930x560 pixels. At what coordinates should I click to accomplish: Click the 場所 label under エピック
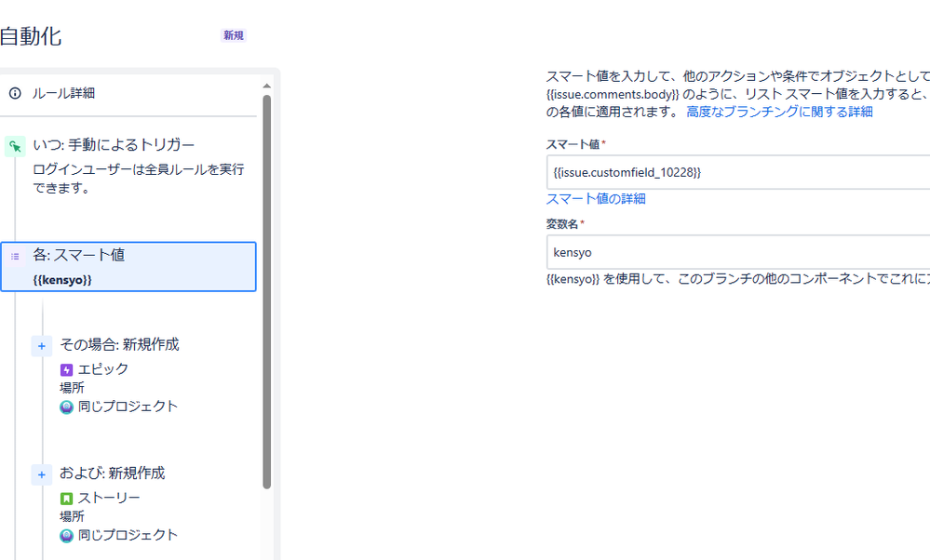coord(72,388)
